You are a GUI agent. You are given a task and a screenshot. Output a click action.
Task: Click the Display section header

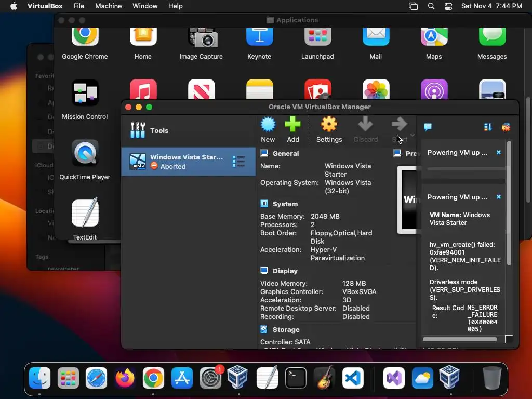click(x=285, y=271)
